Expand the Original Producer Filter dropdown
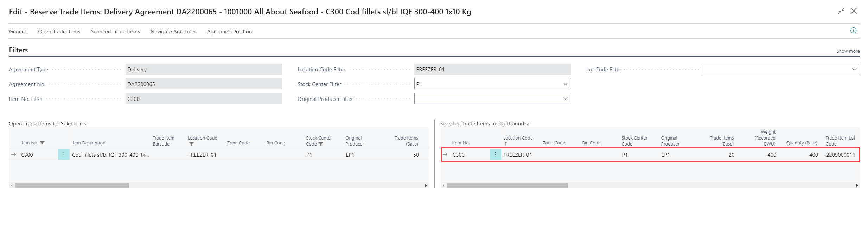This screenshot has height=226, width=868. 565,99
